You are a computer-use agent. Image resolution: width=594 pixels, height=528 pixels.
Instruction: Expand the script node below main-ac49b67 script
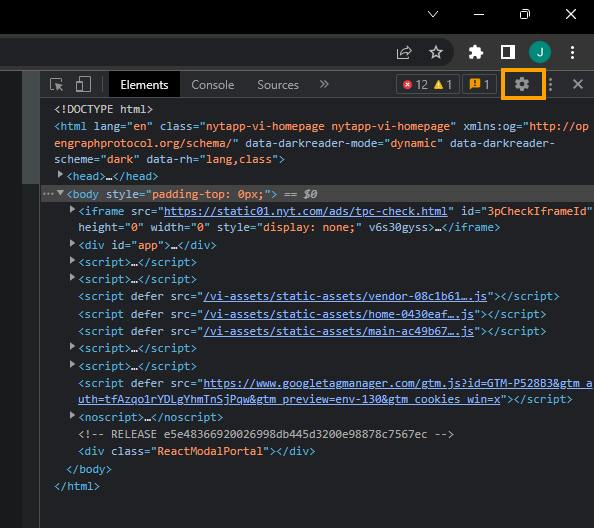coord(72,347)
